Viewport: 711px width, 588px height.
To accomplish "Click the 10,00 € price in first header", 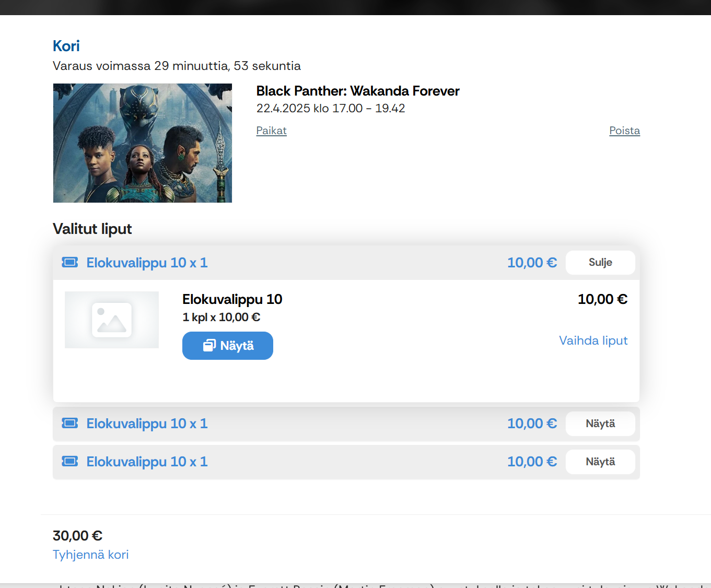I will coord(532,263).
